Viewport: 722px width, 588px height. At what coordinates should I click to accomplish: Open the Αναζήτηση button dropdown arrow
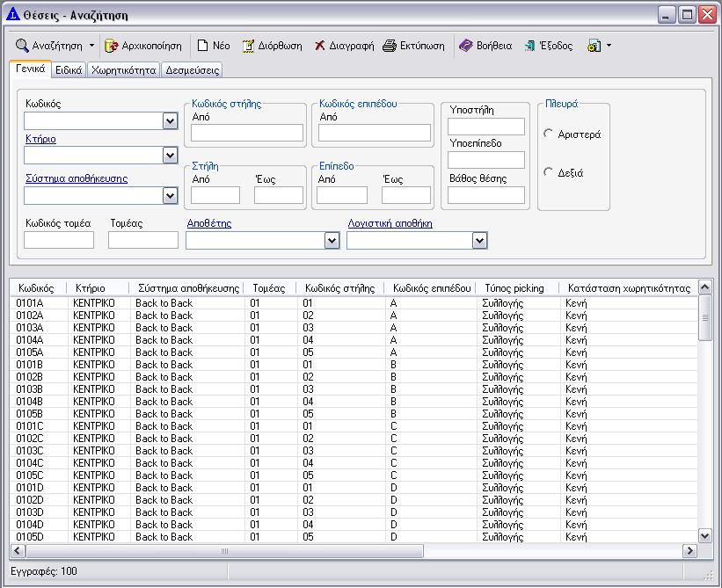91,46
